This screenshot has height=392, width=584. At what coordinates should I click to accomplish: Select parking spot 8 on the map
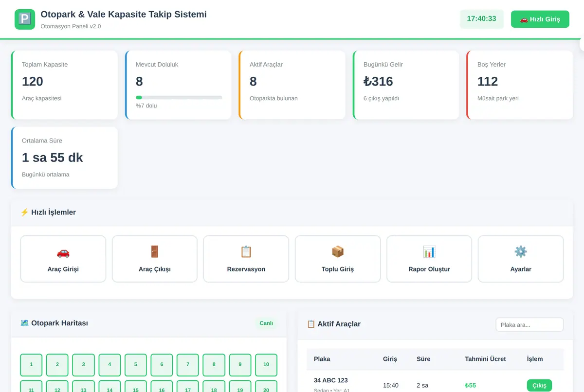click(214, 365)
